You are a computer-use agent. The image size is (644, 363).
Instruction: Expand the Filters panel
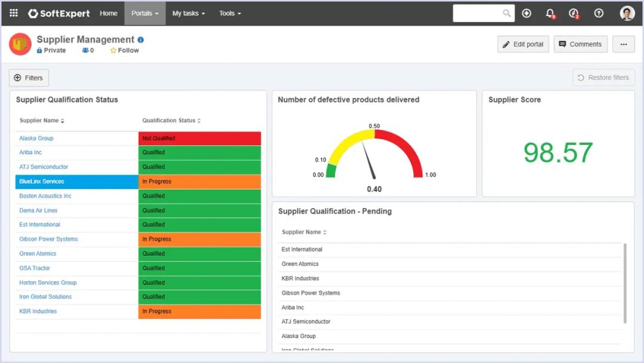pyautogui.click(x=29, y=77)
